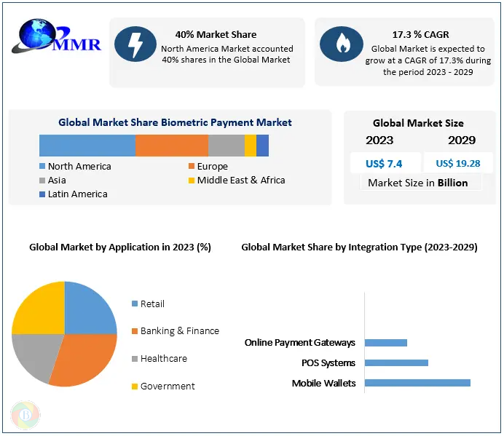This screenshot has width=504, height=436.
Task: Click the US$ 7.4 value box
Action: pyautogui.click(x=385, y=163)
